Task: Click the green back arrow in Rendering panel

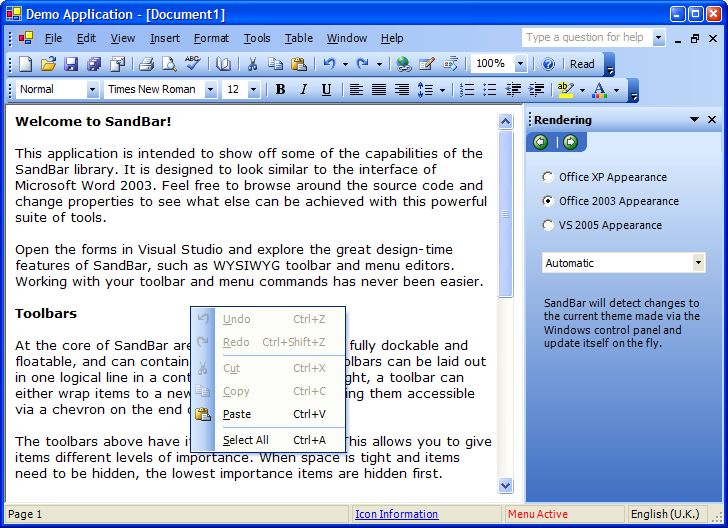Action: point(540,142)
